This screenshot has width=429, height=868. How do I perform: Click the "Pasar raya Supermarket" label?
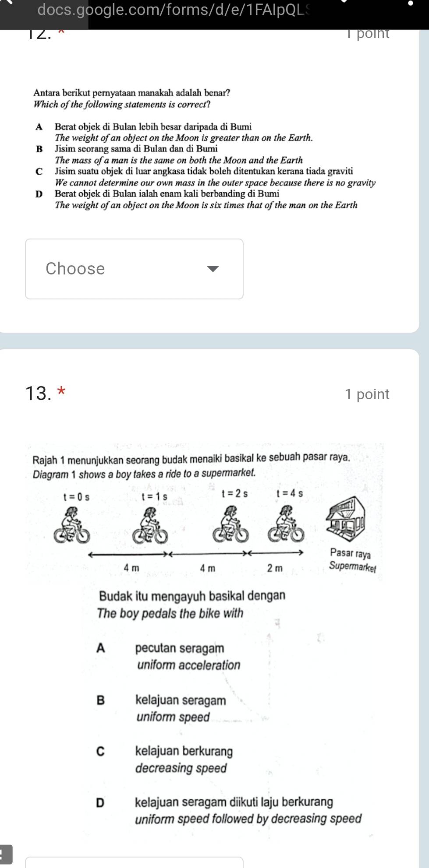(x=351, y=560)
